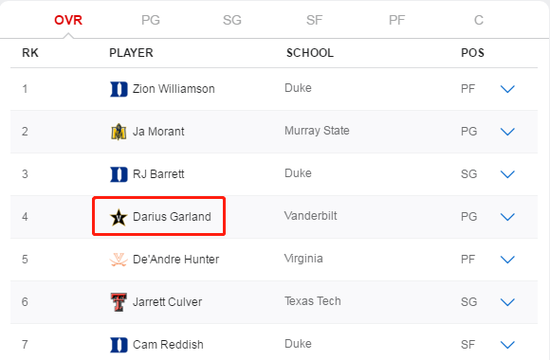550x360 pixels.
Task: Click the Texas Tech logo beside Jarrett Culver
Action: pos(119,302)
